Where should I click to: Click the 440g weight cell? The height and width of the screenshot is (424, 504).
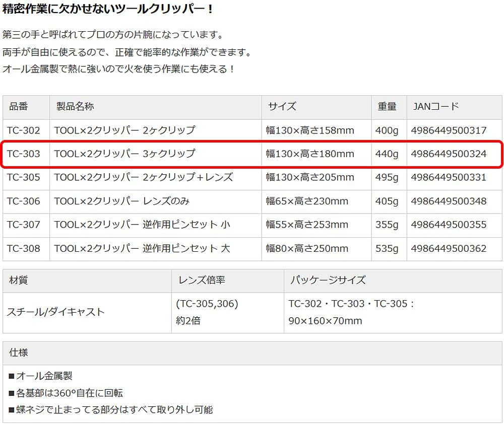tap(389, 154)
